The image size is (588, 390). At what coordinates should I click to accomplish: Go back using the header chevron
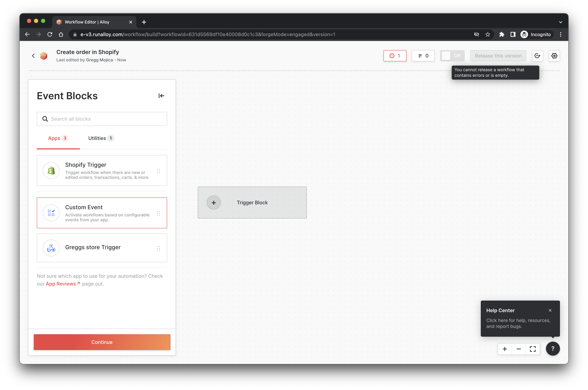33,56
